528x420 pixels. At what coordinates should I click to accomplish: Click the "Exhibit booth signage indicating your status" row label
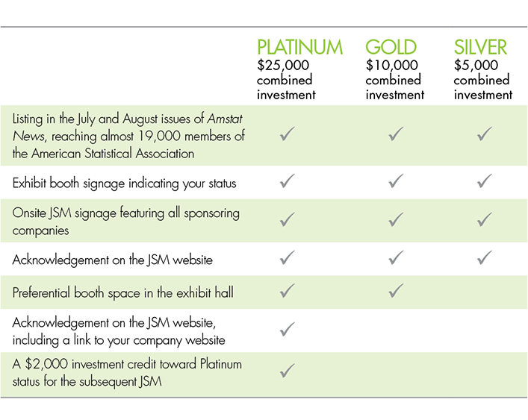(x=124, y=182)
